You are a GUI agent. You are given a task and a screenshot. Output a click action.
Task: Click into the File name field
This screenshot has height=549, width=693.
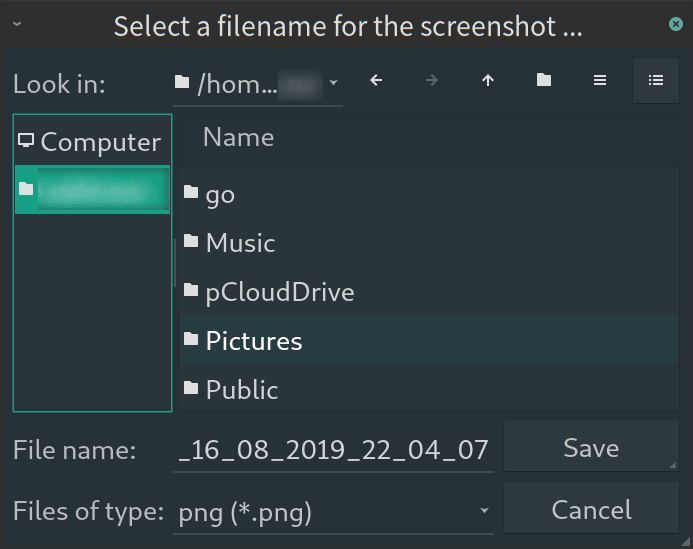(x=333, y=450)
